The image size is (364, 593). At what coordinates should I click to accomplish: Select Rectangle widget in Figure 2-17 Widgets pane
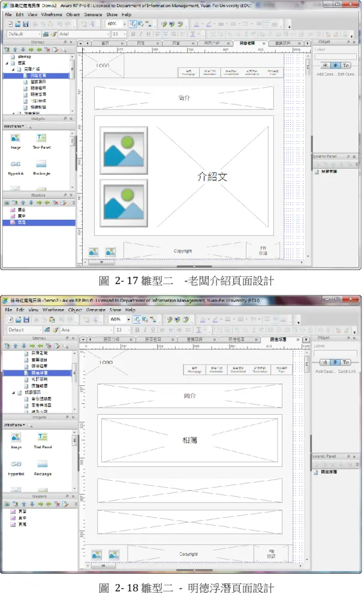coord(41,167)
